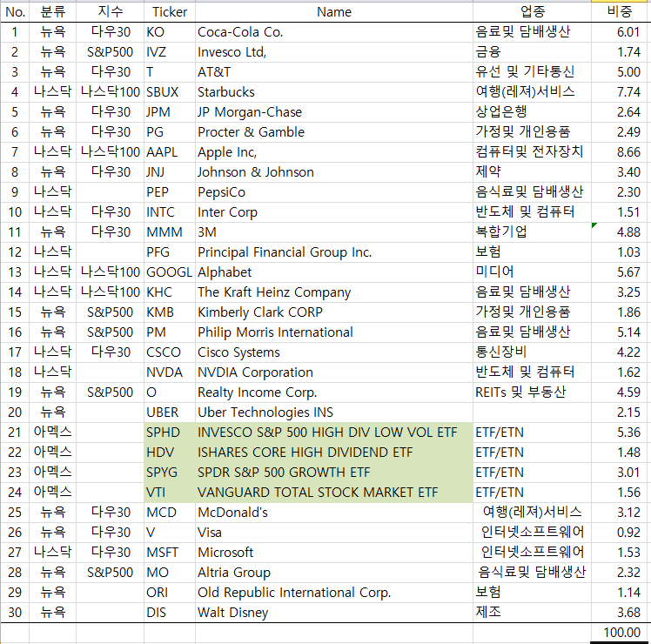Click the 100.00 total cell

coord(621,633)
